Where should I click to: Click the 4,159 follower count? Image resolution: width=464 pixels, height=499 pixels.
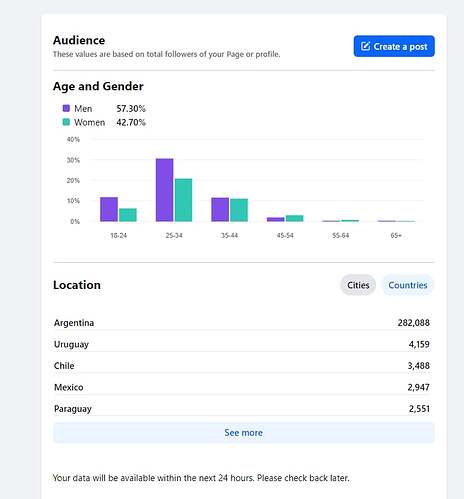[419, 344]
